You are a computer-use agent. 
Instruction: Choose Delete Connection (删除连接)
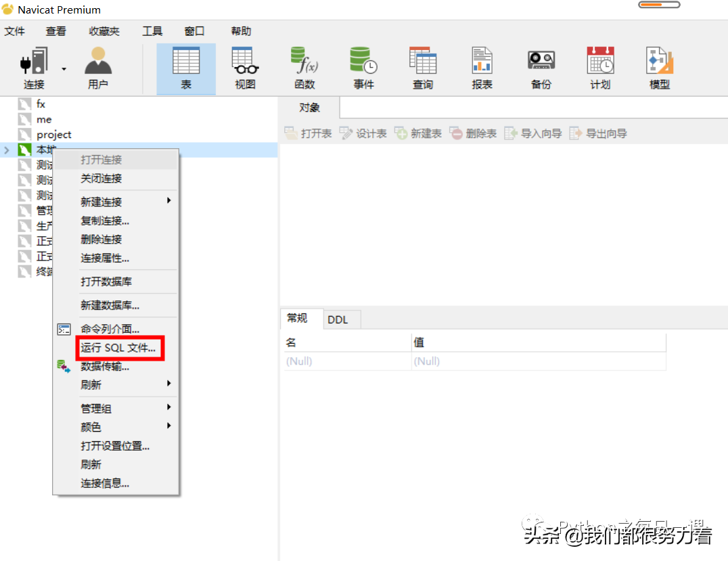pyautogui.click(x=116, y=239)
